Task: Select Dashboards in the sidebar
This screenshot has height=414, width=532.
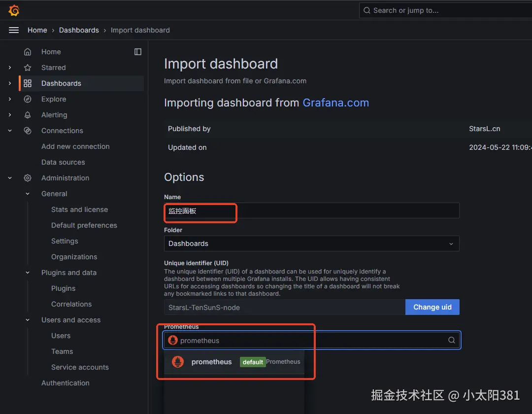Action: tap(61, 83)
